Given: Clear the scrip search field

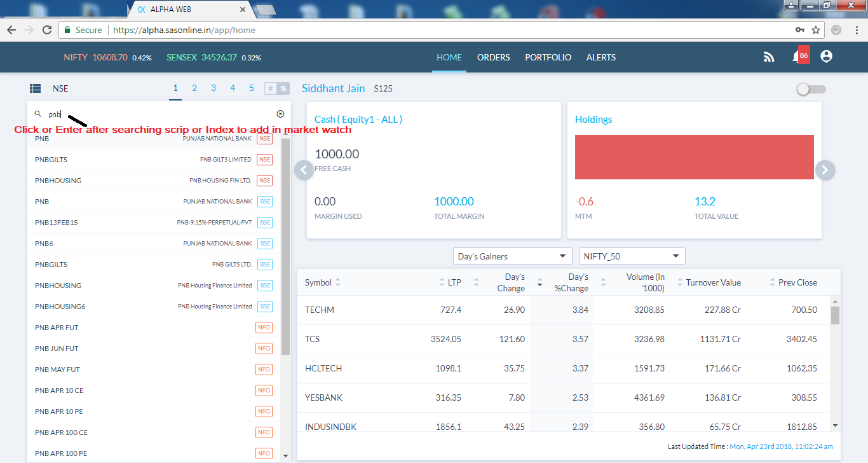Looking at the screenshot, I should 280,114.
